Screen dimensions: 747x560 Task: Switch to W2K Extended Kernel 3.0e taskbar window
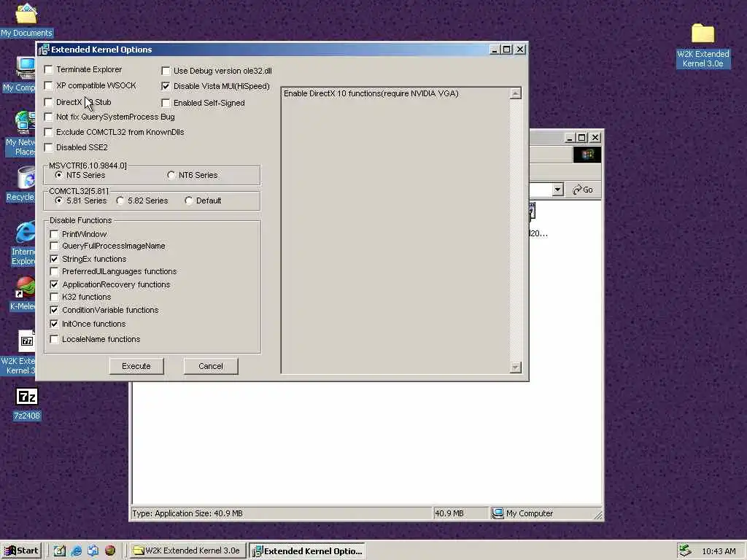(x=187, y=551)
